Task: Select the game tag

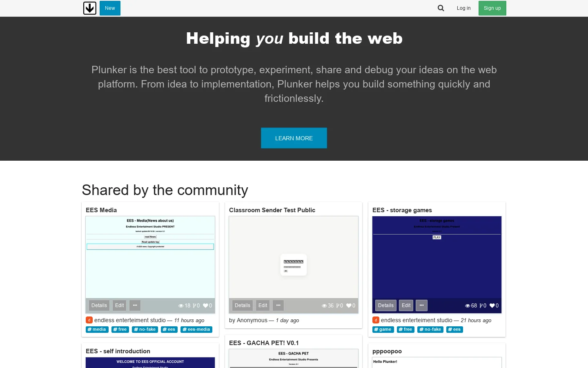Action: point(383,330)
